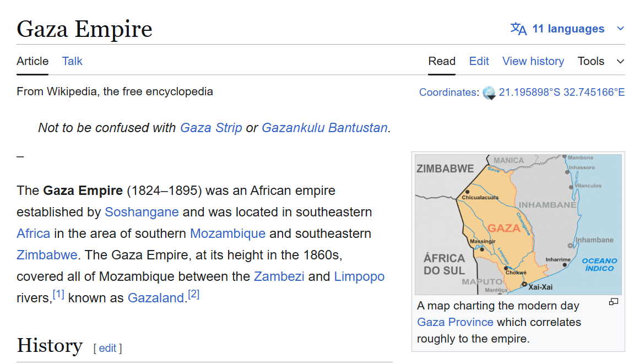
Task: Click the enlarge icon under the map
Action: click(x=614, y=302)
